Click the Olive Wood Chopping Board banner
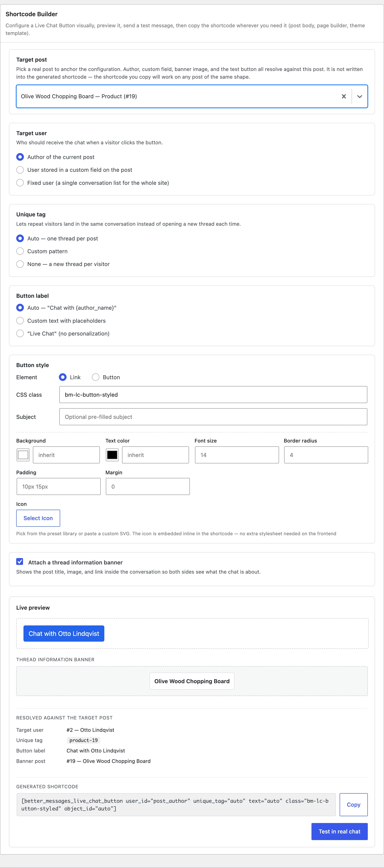The width and height of the screenshot is (384, 868). 192,681
